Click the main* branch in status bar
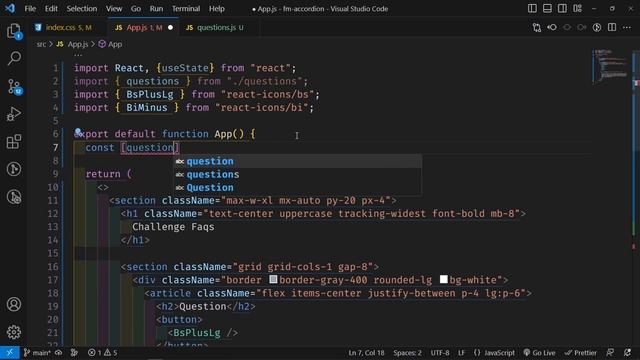 click(37, 353)
